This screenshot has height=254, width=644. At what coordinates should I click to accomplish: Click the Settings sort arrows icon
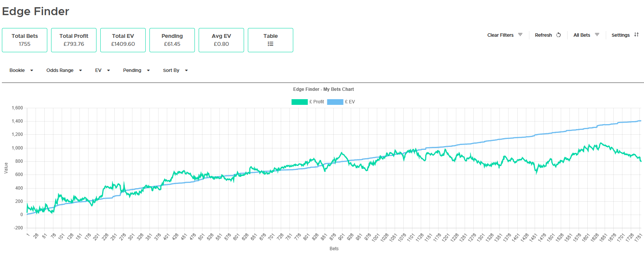click(x=636, y=35)
